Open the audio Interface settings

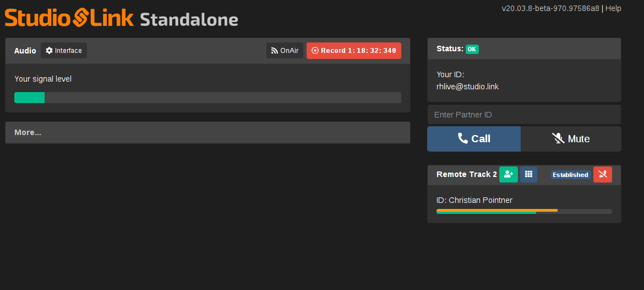coord(64,51)
